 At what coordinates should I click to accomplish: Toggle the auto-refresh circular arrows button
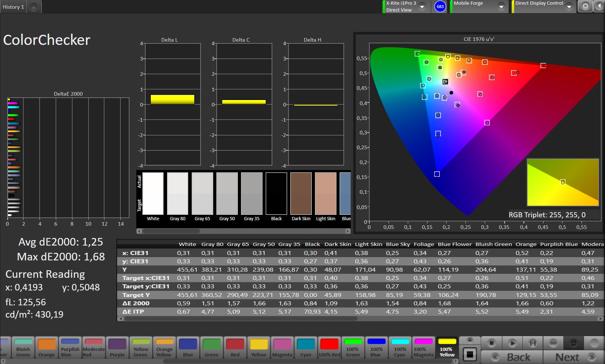click(573, 343)
